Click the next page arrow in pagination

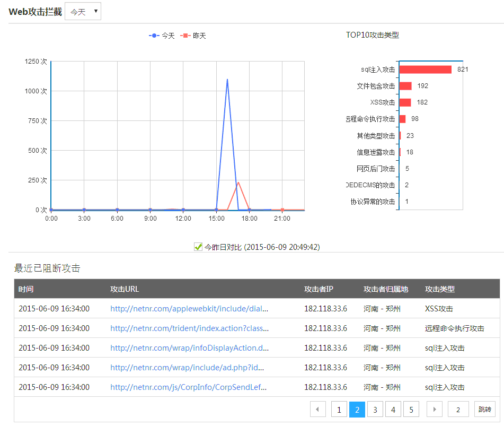tap(435, 409)
